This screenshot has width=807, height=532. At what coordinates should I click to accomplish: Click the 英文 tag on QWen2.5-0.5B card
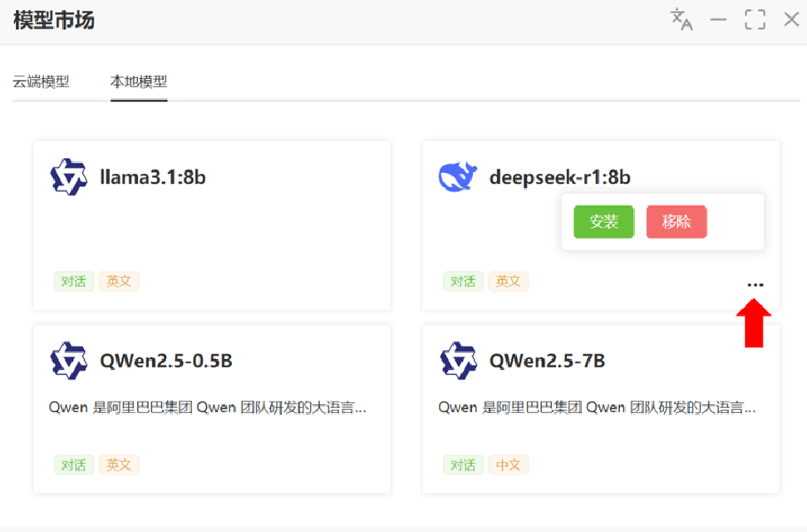118,465
